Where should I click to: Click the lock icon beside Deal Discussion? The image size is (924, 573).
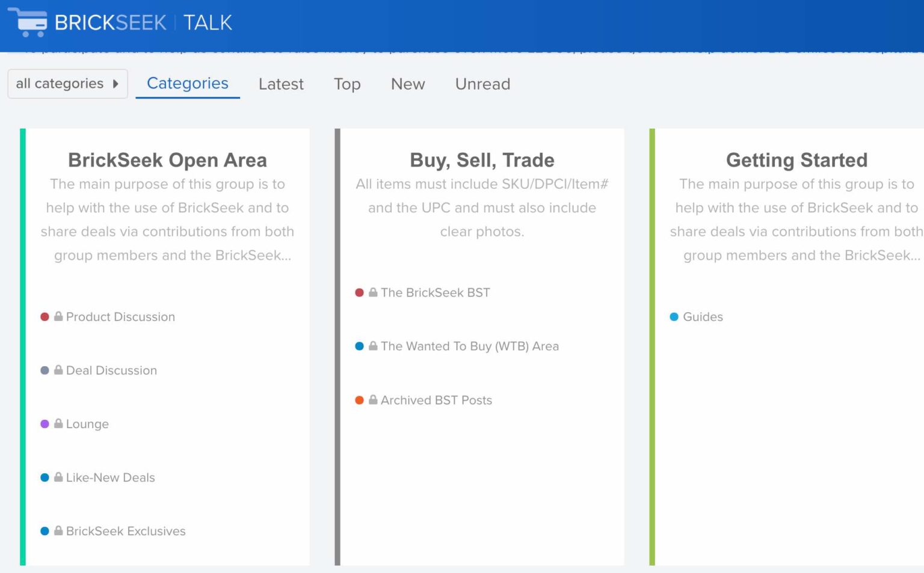(x=58, y=370)
